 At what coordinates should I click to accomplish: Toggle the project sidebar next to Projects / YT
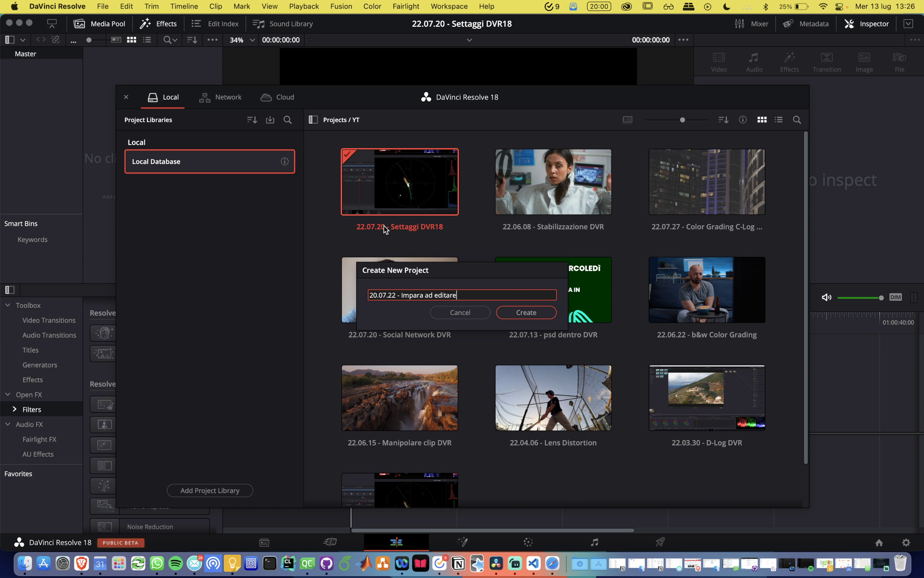313,120
